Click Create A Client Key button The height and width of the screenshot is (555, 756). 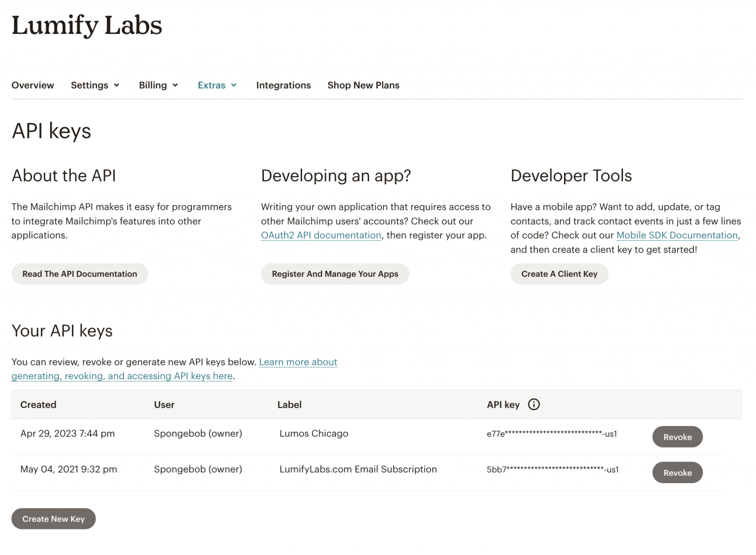pos(559,274)
